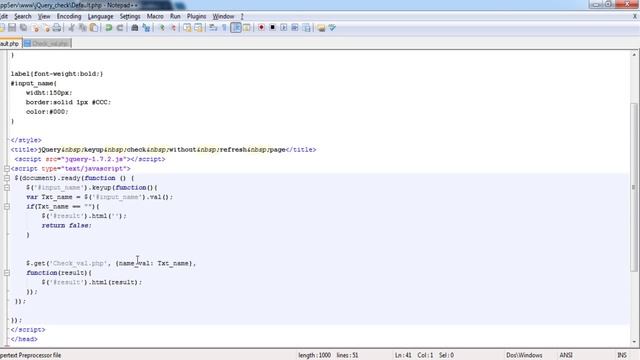Toggle the highlighted indent guide button

pyautogui.click(x=236, y=28)
